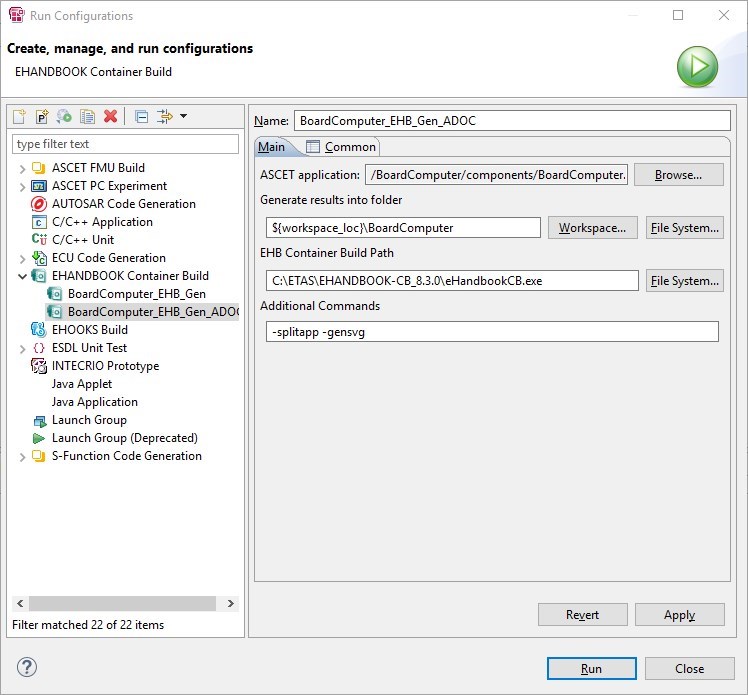748x695 pixels.
Task: Click the S-Function Code Generation icon
Action: click(x=39, y=456)
